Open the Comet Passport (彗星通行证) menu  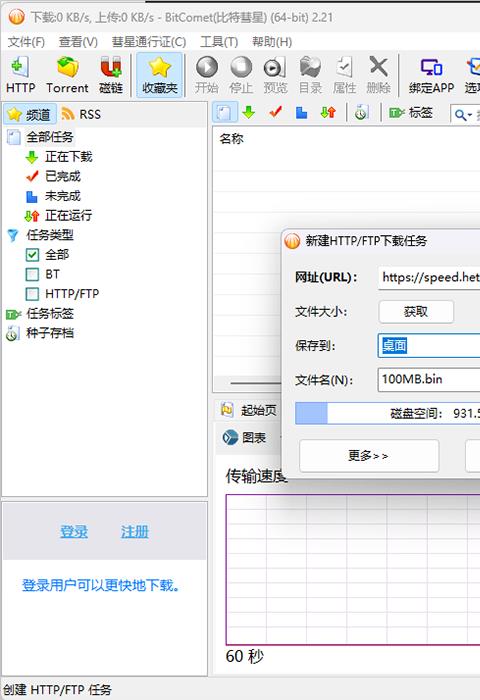tap(149, 42)
